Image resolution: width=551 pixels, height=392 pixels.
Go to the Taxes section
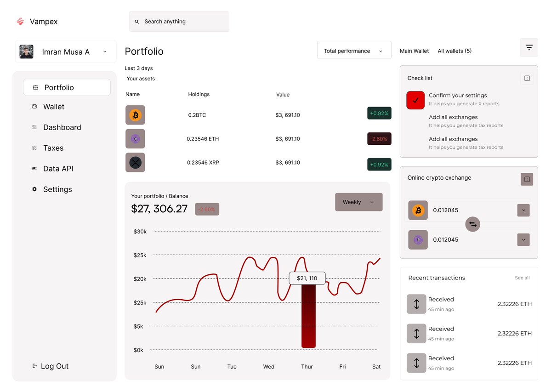53,148
